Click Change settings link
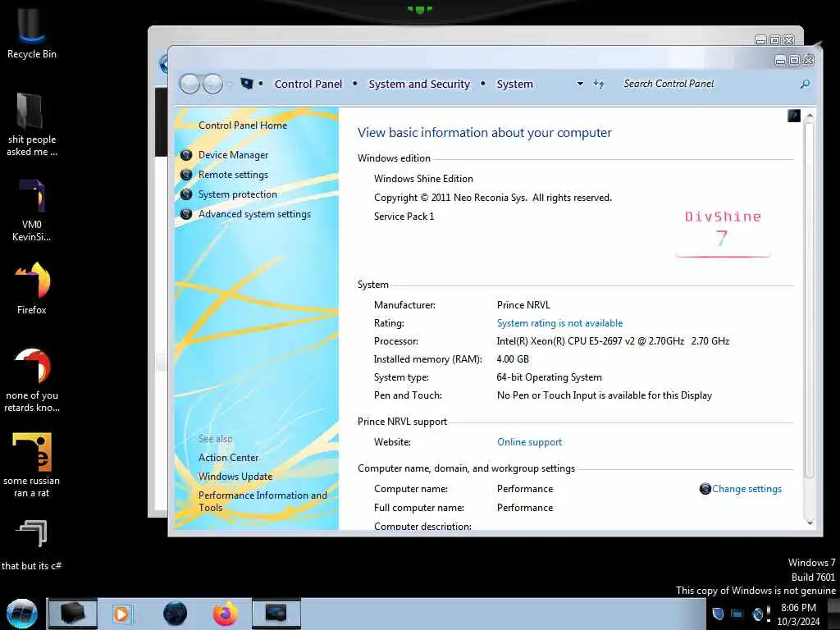 [x=746, y=489]
